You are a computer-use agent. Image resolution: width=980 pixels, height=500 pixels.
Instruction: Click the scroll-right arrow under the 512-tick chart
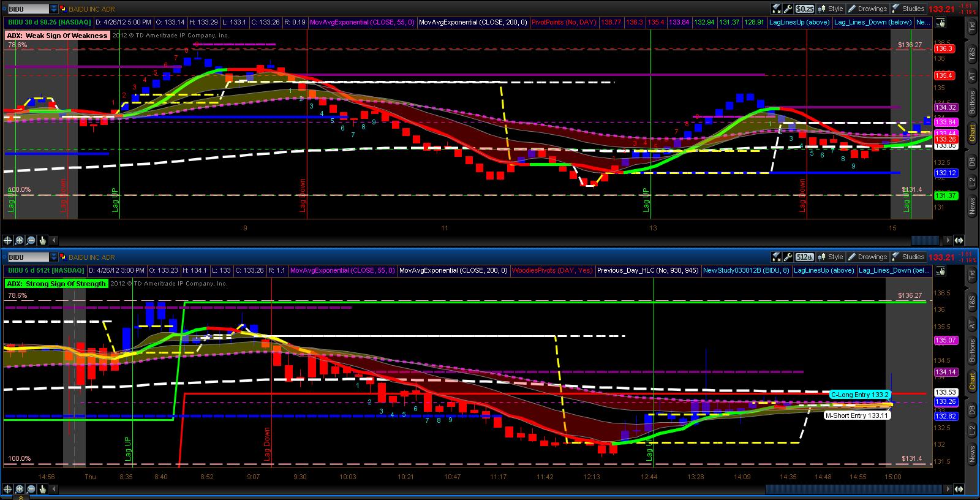pos(949,489)
